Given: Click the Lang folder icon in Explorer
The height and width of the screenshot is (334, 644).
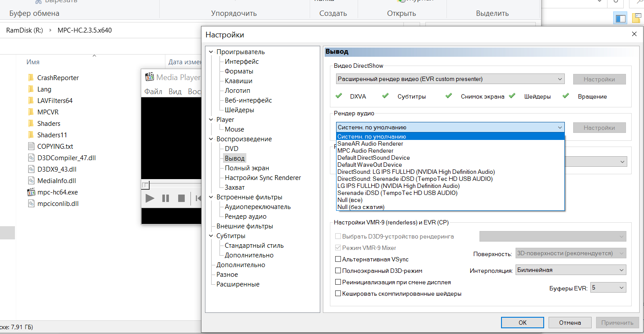Looking at the screenshot, I should click(31, 89).
